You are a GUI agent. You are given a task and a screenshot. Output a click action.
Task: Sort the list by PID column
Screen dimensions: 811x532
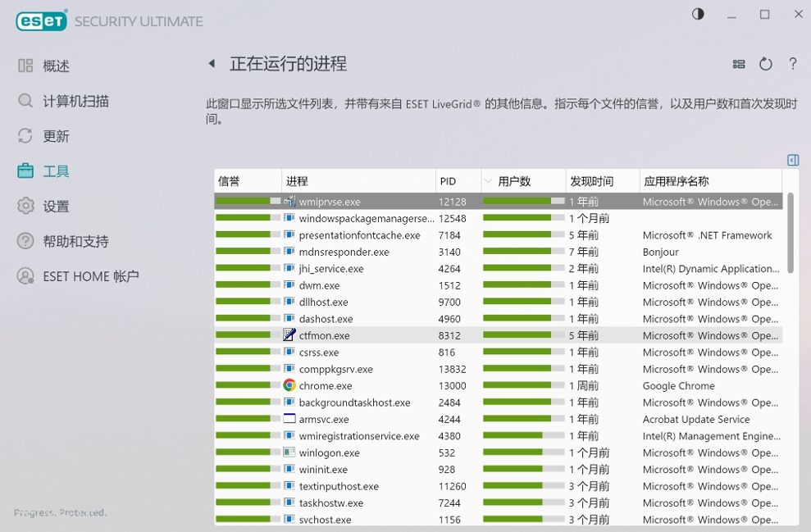pos(448,181)
